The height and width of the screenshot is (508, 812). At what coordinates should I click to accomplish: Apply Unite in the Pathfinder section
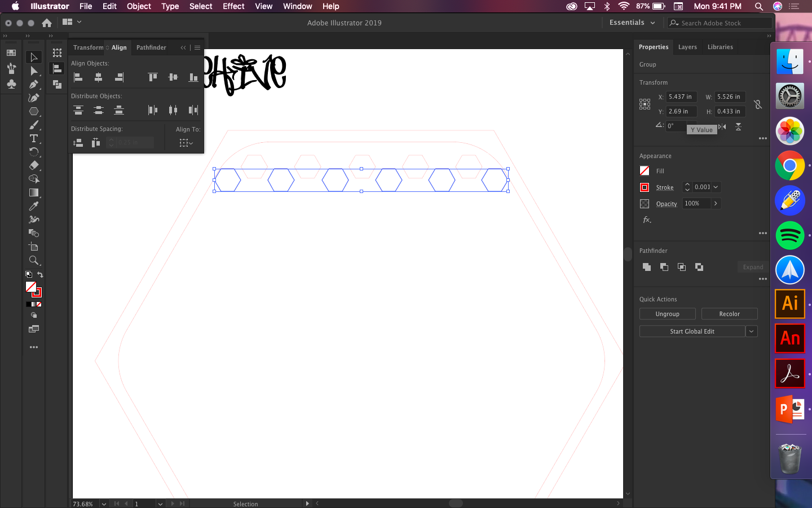pyautogui.click(x=646, y=267)
